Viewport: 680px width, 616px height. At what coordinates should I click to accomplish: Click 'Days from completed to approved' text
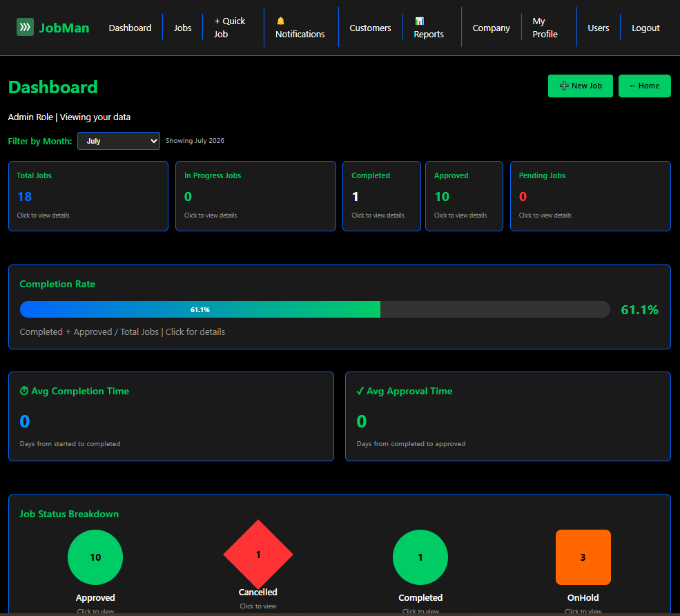coord(411,444)
